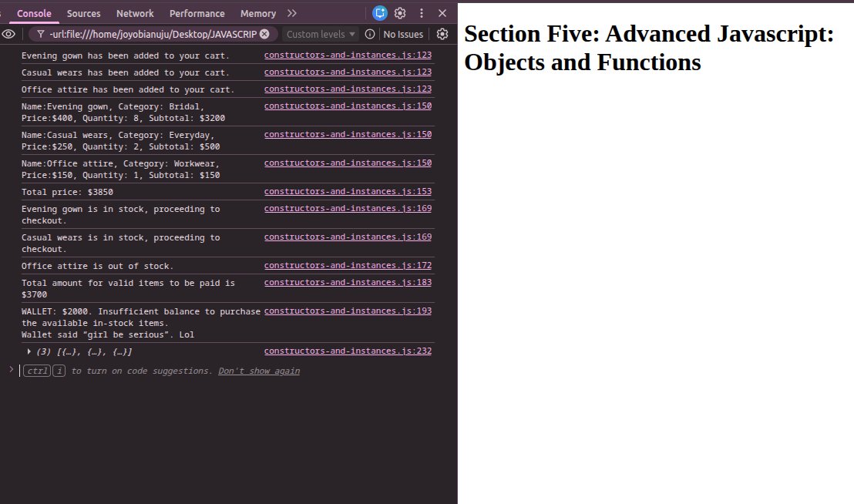Open source link for Office attire Workwear details

(348, 163)
